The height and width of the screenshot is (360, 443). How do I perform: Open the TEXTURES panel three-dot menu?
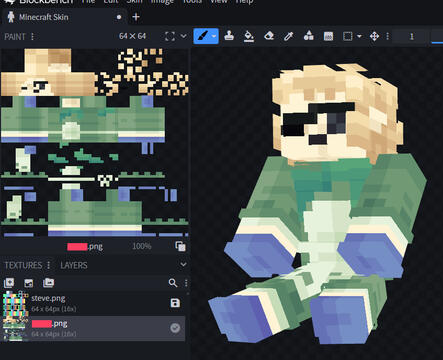pyautogui.click(x=49, y=265)
